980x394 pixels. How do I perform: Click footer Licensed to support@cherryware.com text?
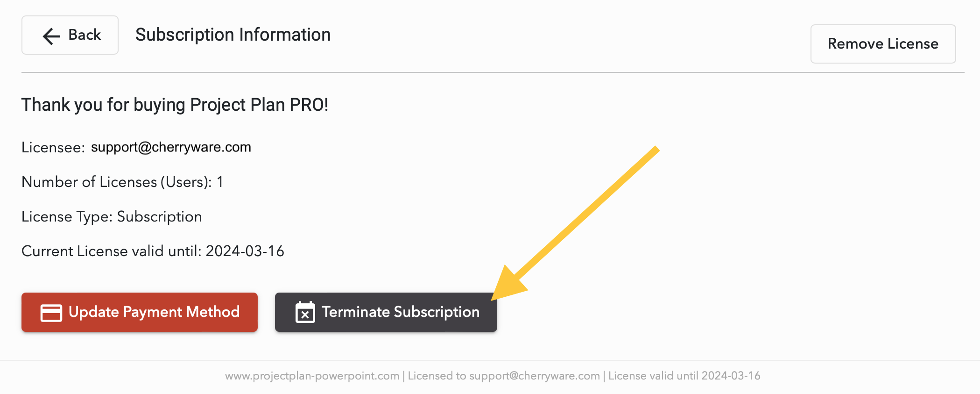503,376
